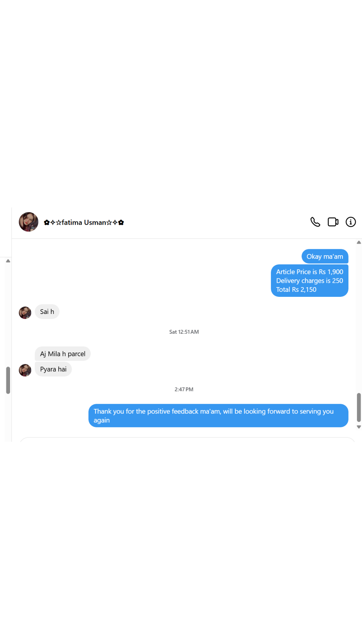Start a video call from chat header
Viewport: 362px width, 644px height.
pyautogui.click(x=333, y=222)
